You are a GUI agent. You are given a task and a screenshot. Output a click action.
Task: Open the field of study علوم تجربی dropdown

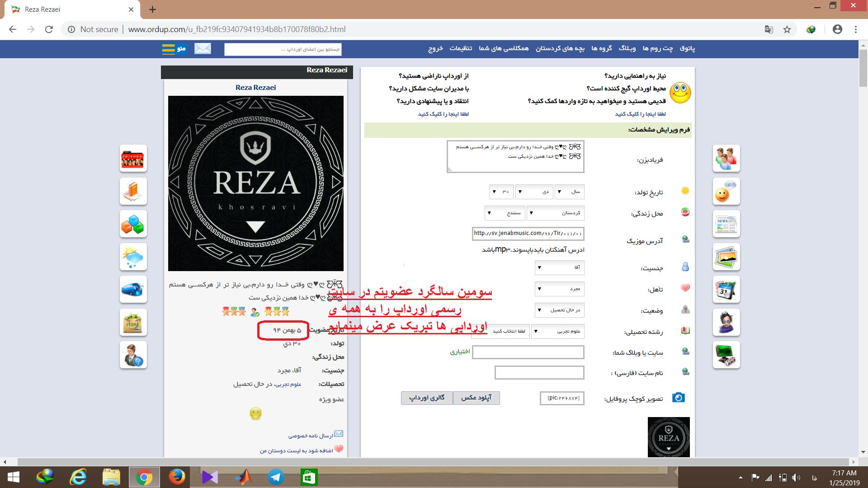(558, 331)
